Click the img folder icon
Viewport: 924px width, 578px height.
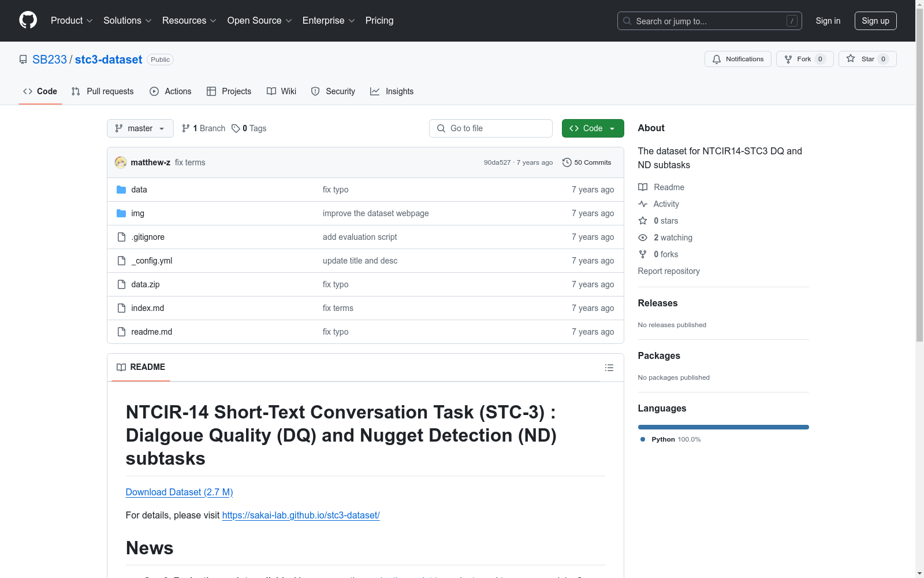tap(121, 213)
